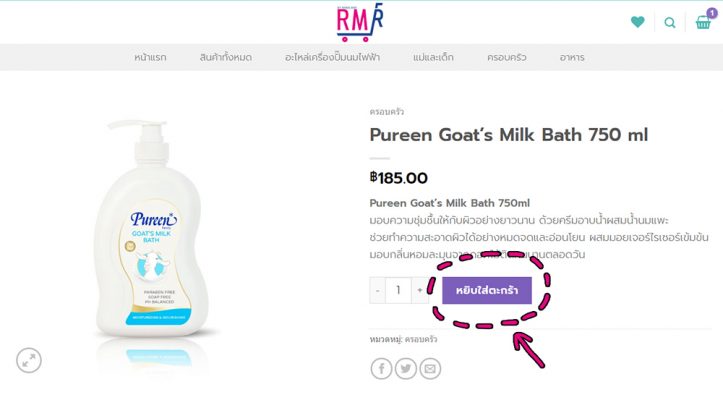
Task: Open the wishlist heart icon
Action: pos(638,22)
